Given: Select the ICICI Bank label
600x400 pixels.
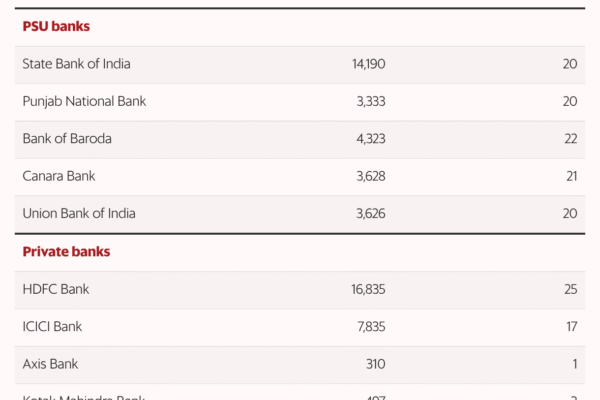Looking at the screenshot, I should (x=53, y=326).
